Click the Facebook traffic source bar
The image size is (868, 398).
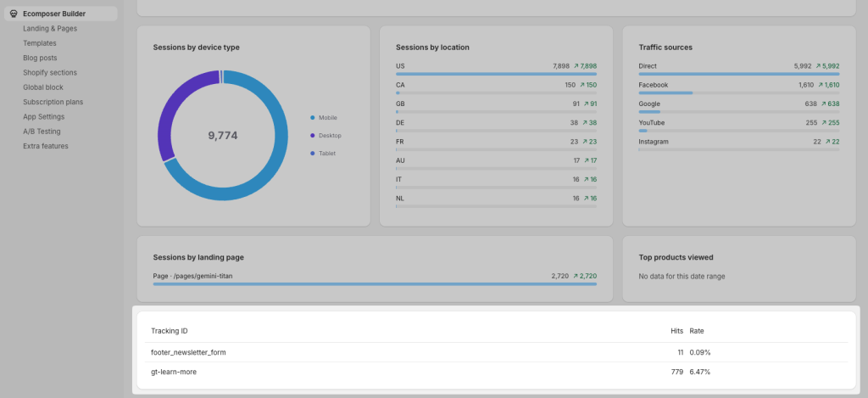(x=665, y=92)
